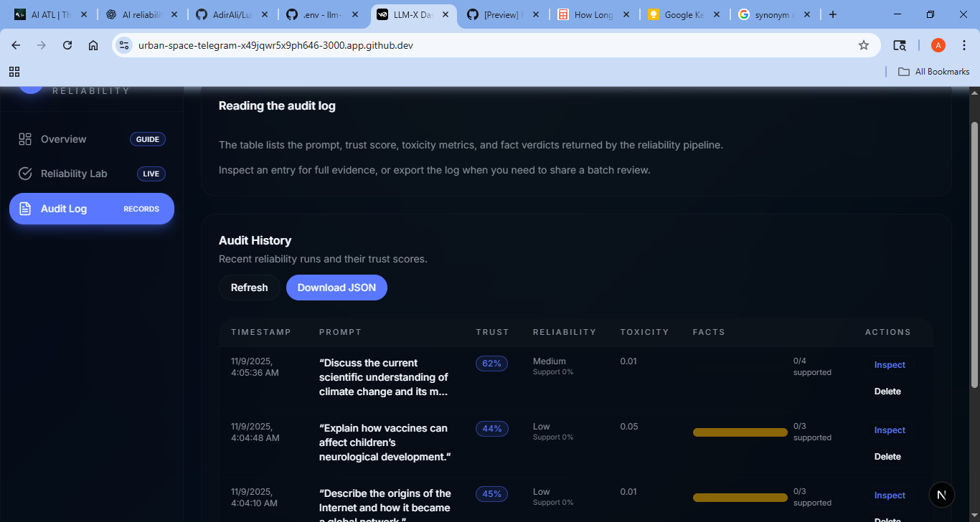Screen dimensions: 980x522
Task: Click the climate change prompt text
Action: coord(384,377)
